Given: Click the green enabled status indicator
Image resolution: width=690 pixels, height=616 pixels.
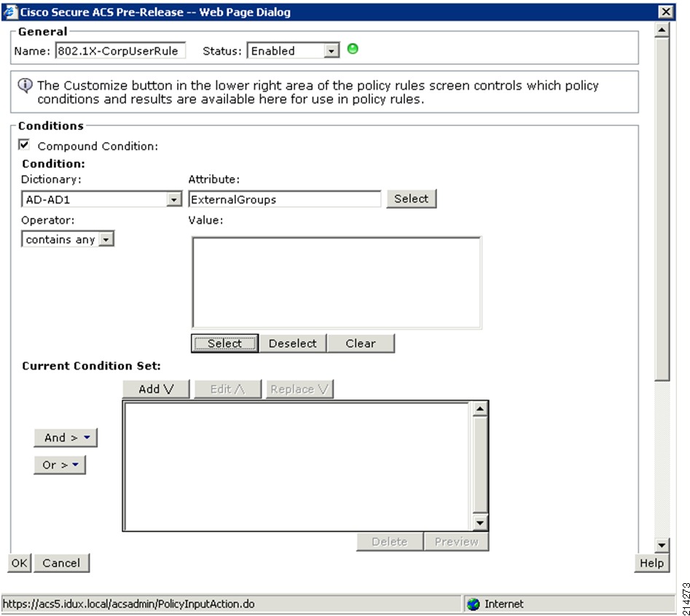Looking at the screenshot, I should click(353, 49).
